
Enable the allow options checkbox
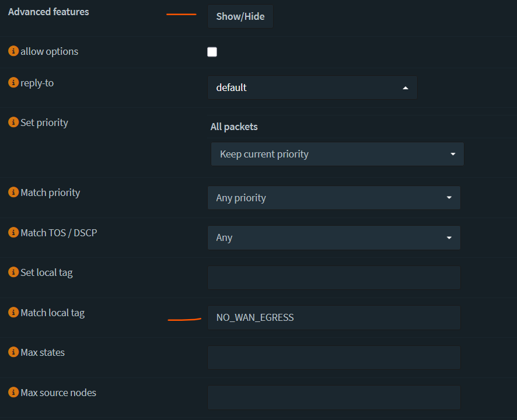coord(212,52)
